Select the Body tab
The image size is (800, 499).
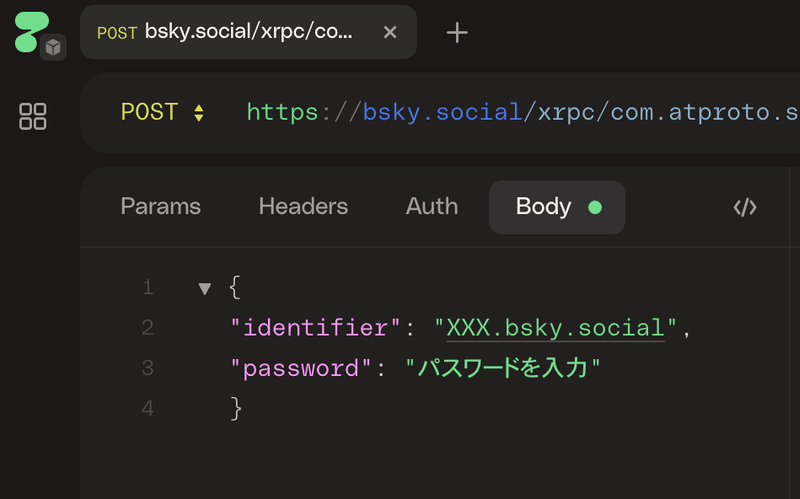[x=557, y=207]
